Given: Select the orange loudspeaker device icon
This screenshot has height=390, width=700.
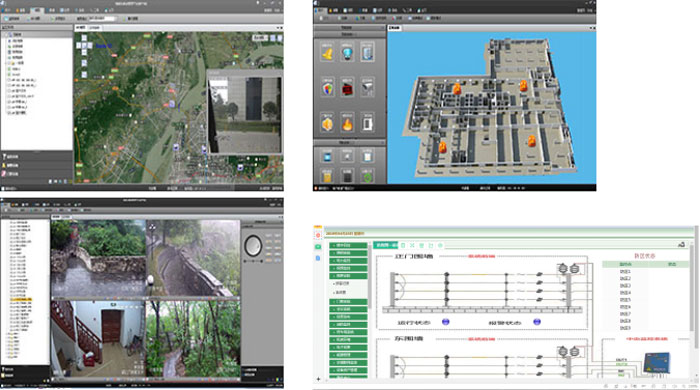Looking at the screenshot, I should tap(327, 123).
